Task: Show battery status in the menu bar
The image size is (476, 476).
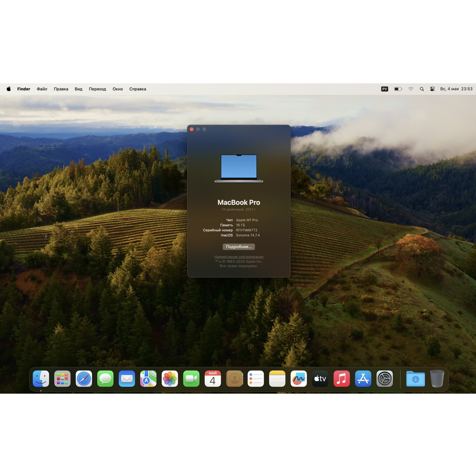Action: click(398, 89)
